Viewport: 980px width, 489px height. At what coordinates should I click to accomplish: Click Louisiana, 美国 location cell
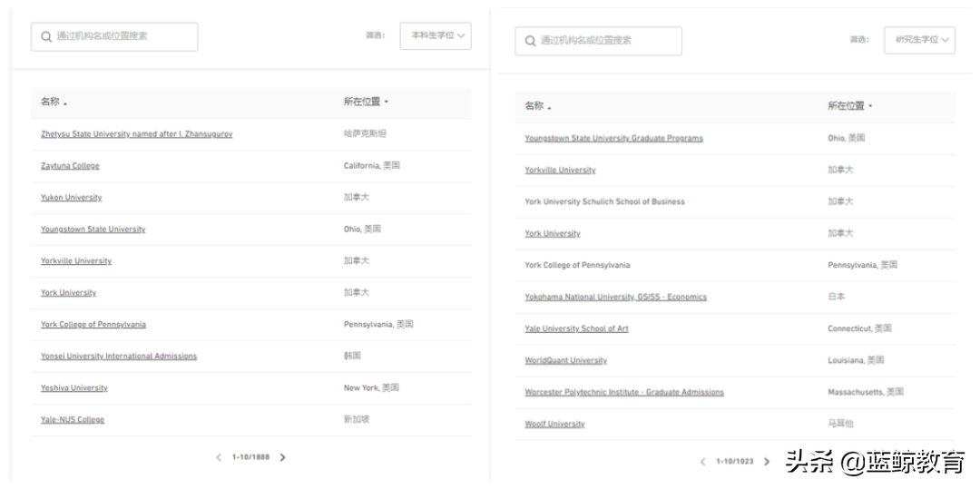(856, 360)
